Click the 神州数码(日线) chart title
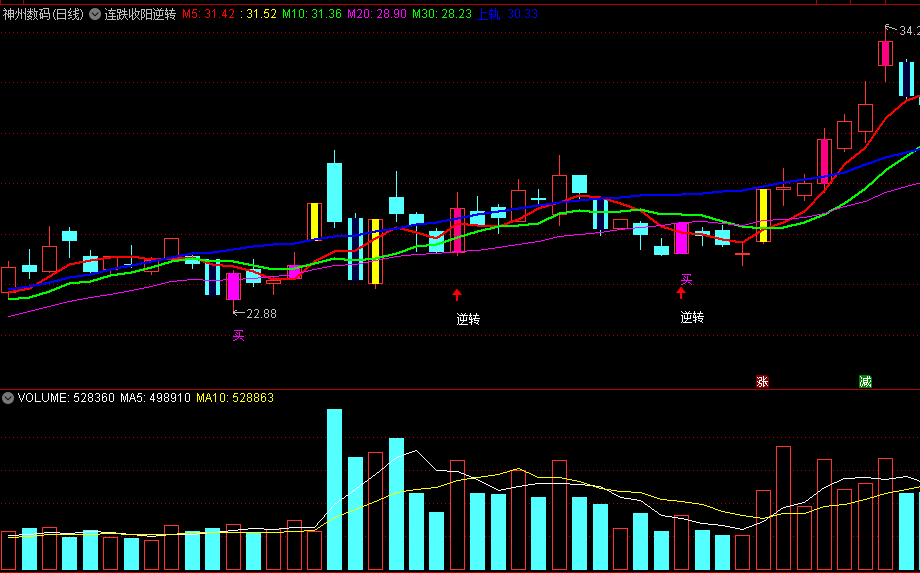Image resolution: width=920 pixels, height=573 pixels. pos(43,14)
